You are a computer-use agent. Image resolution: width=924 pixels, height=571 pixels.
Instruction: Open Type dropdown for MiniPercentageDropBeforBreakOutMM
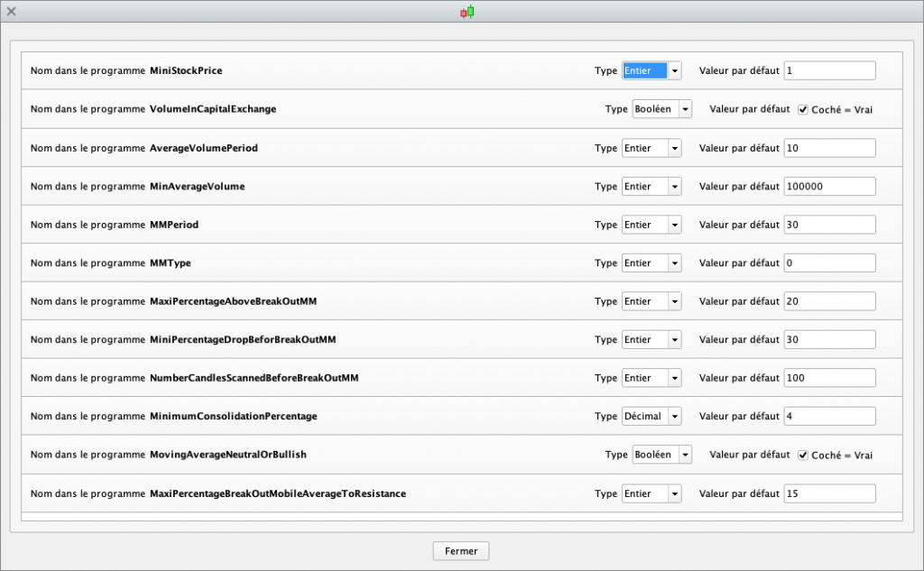click(x=651, y=339)
